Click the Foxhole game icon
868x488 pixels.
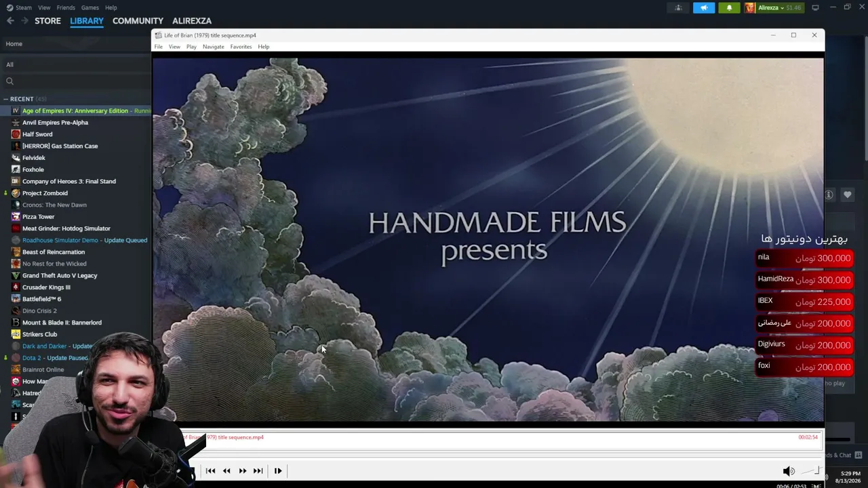coord(16,169)
